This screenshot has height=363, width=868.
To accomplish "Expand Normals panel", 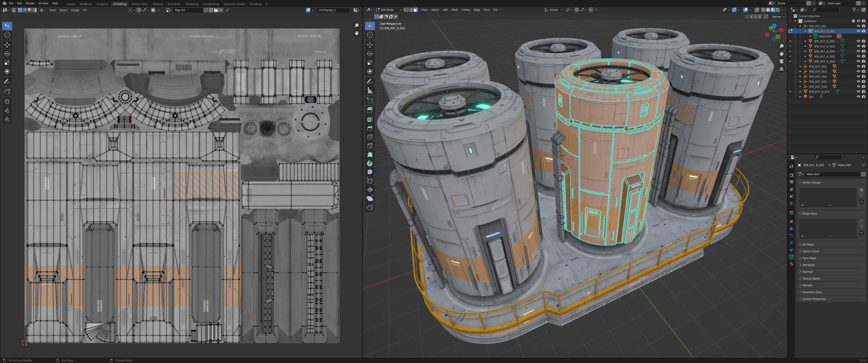I will click(x=832, y=272).
